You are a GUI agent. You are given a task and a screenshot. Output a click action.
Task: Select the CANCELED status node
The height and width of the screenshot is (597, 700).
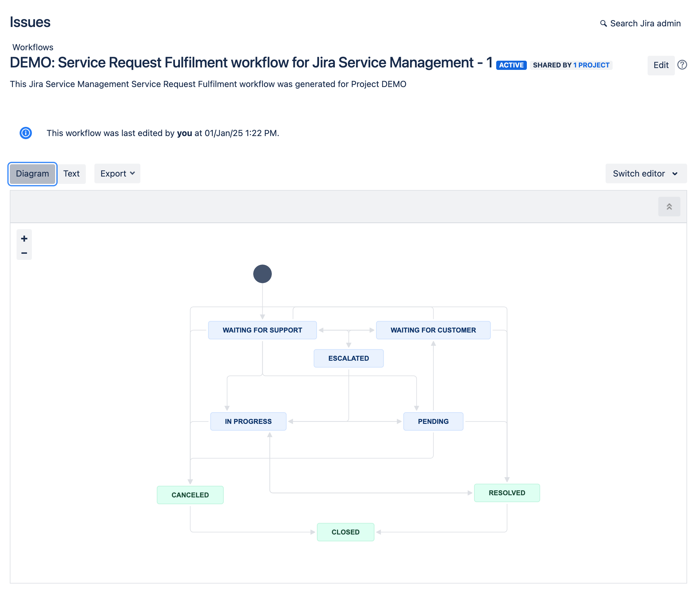tap(190, 495)
